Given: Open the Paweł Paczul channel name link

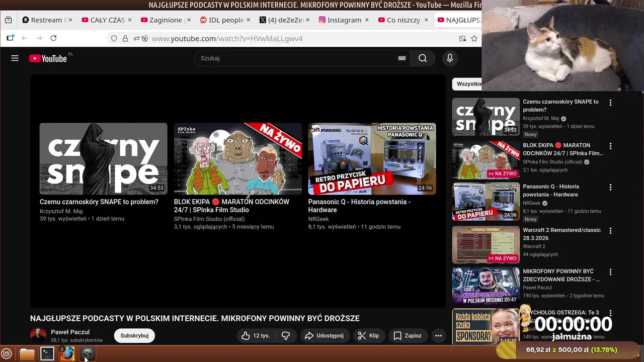Looking at the screenshot, I should click(x=70, y=332).
